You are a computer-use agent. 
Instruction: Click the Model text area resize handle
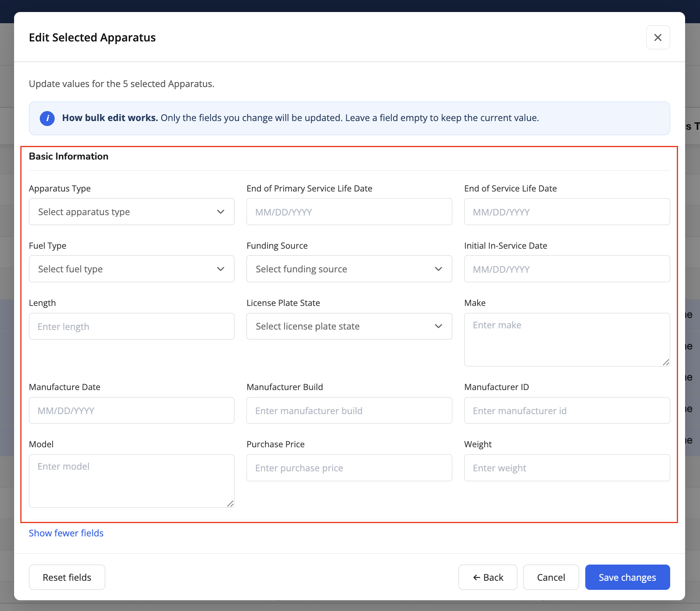[230, 503]
